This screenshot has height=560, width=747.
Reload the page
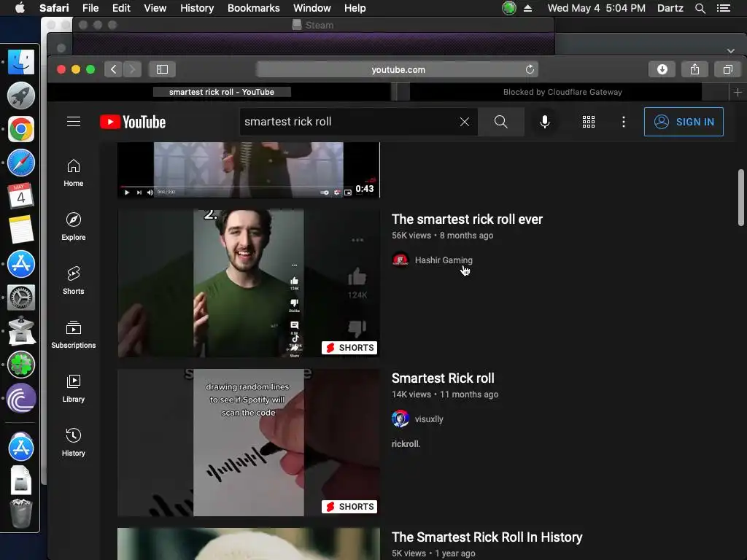530,69
